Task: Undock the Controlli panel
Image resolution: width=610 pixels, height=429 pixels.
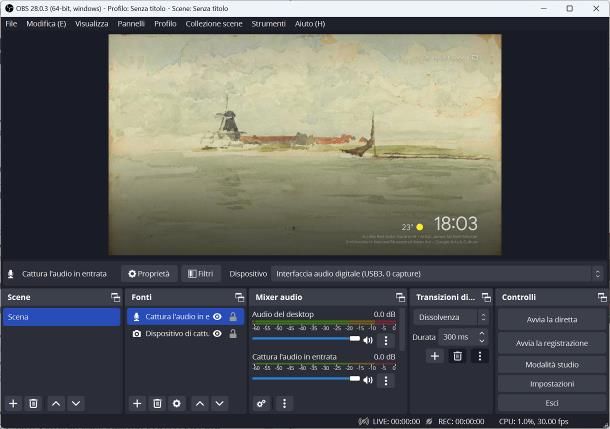Action: coord(602,298)
